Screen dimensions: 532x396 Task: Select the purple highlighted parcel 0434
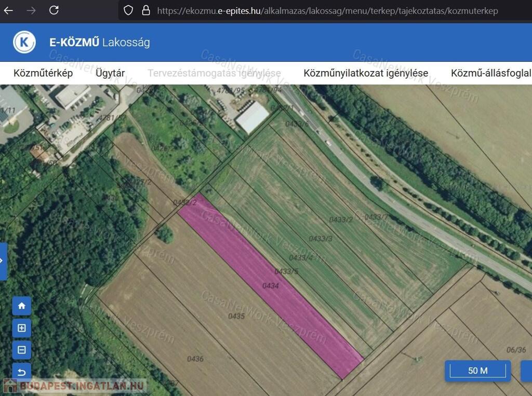[x=270, y=286]
